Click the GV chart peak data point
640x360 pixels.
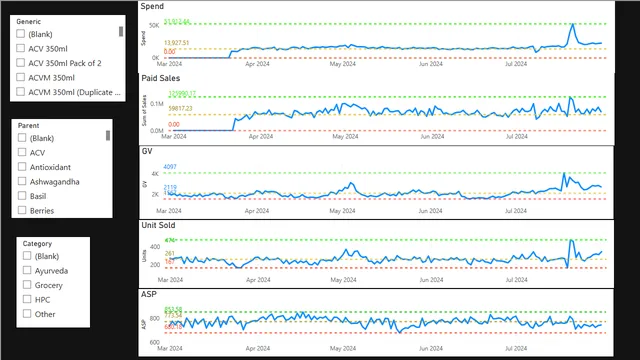click(564, 173)
